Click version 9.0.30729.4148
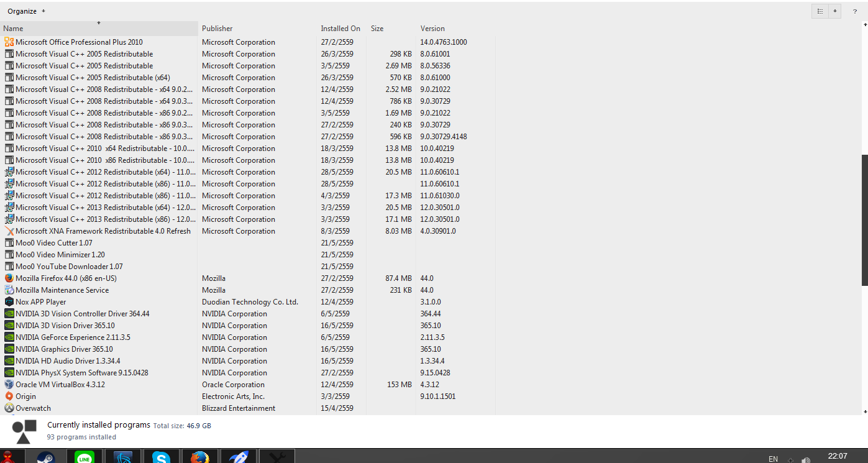The height and width of the screenshot is (463, 868). pos(444,137)
